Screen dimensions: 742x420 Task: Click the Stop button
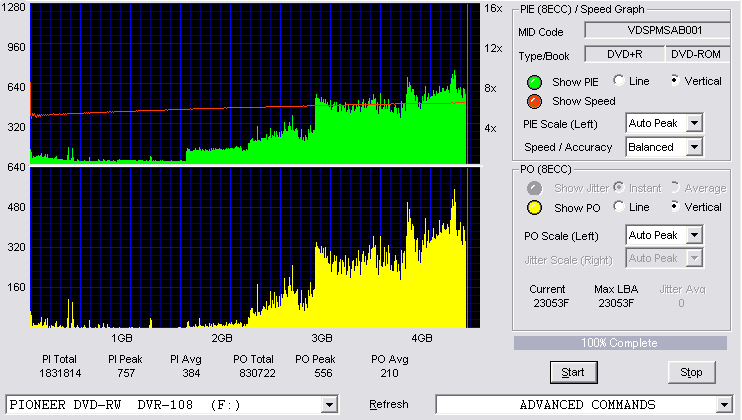click(691, 373)
